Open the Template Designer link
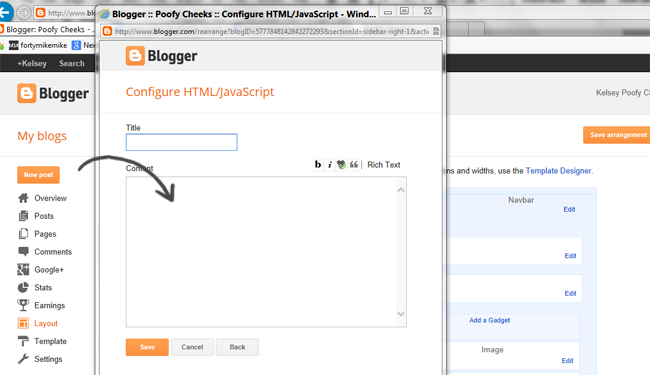 click(558, 171)
